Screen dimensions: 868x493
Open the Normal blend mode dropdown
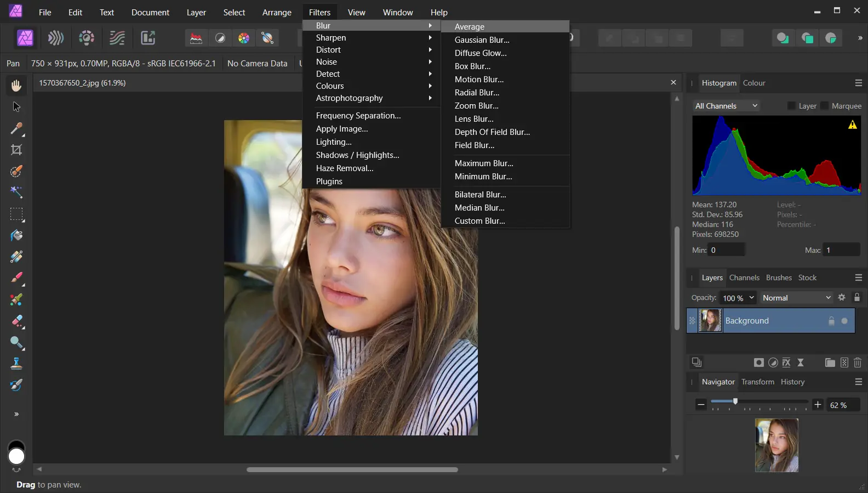pyautogui.click(x=796, y=298)
